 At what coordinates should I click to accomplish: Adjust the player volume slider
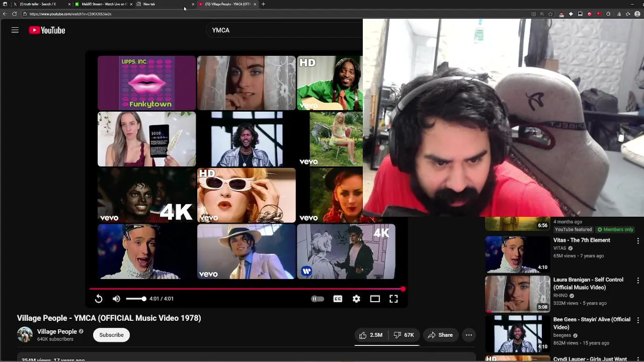coord(136,299)
